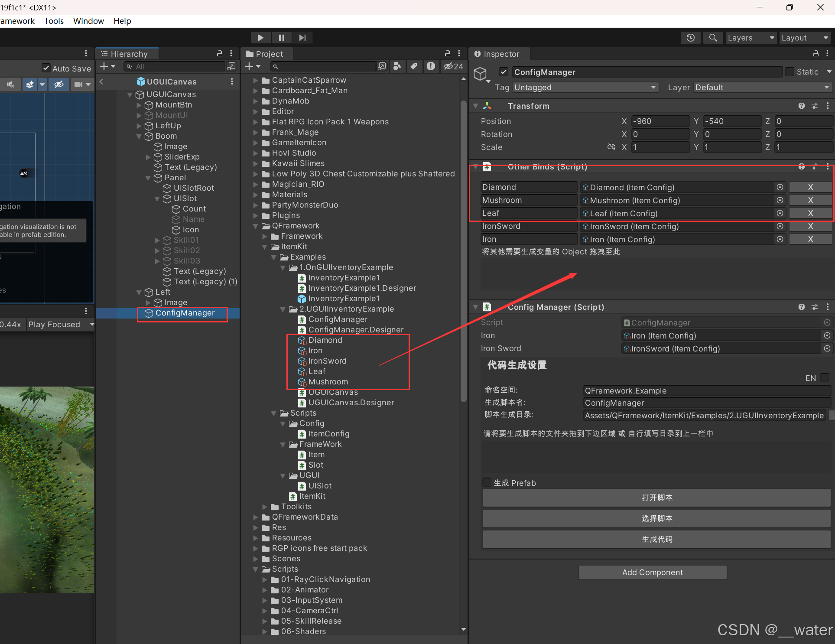Expand the Toolkits folder
This screenshot has width=835, height=644.
tap(265, 507)
